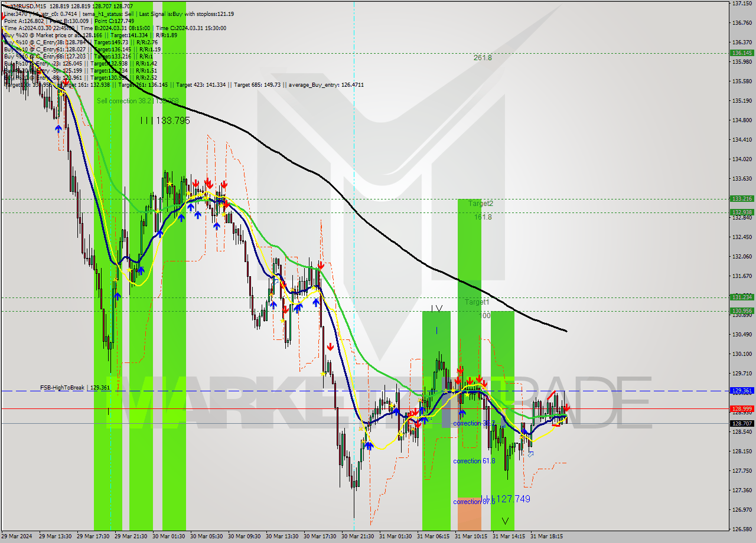Click the green 133.216 price tag
This screenshot has width=756, height=543.
[742, 199]
